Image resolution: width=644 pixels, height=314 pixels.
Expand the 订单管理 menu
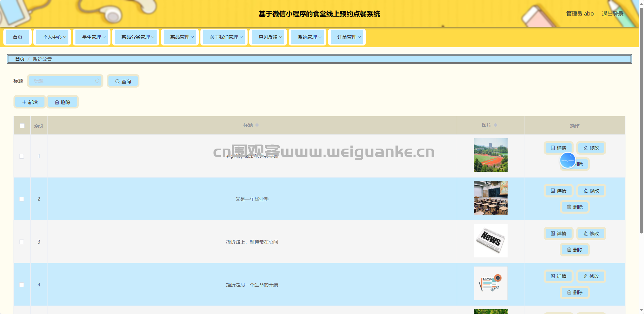347,37
